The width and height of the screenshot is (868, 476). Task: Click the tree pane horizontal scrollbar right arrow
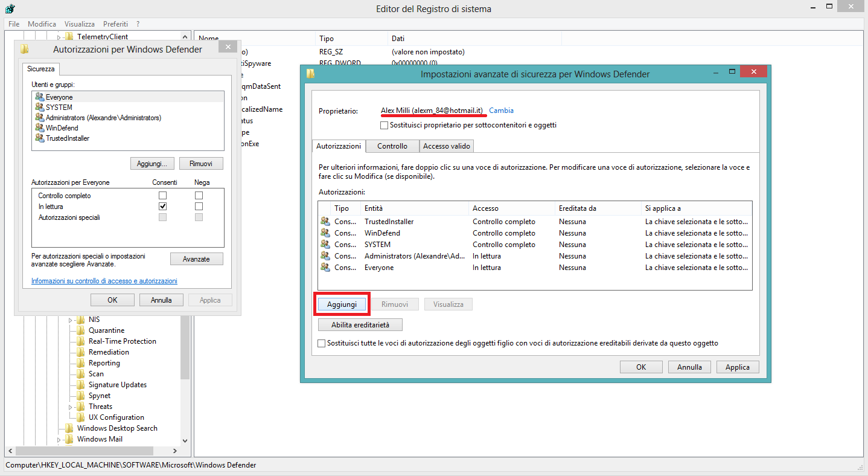pyautogui.click(x=175, y=451)
